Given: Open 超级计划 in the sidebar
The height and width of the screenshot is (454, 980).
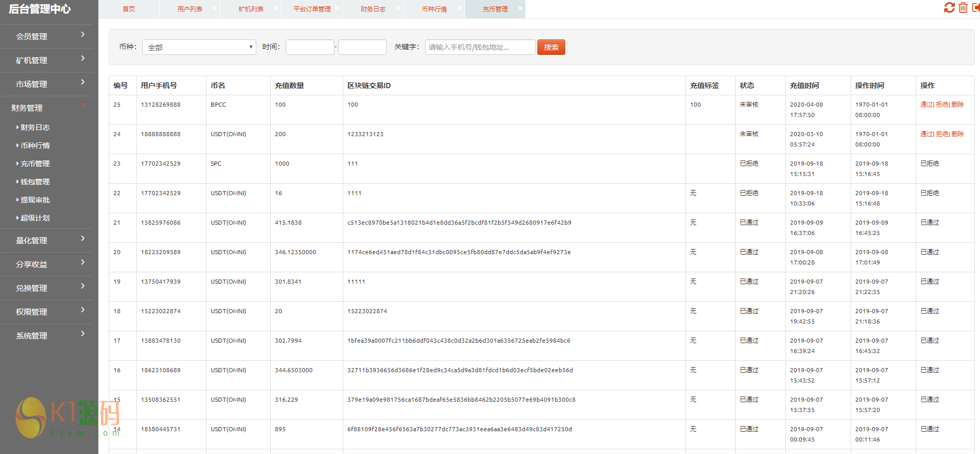Looking at the screenshot, I should click(35, 218).
